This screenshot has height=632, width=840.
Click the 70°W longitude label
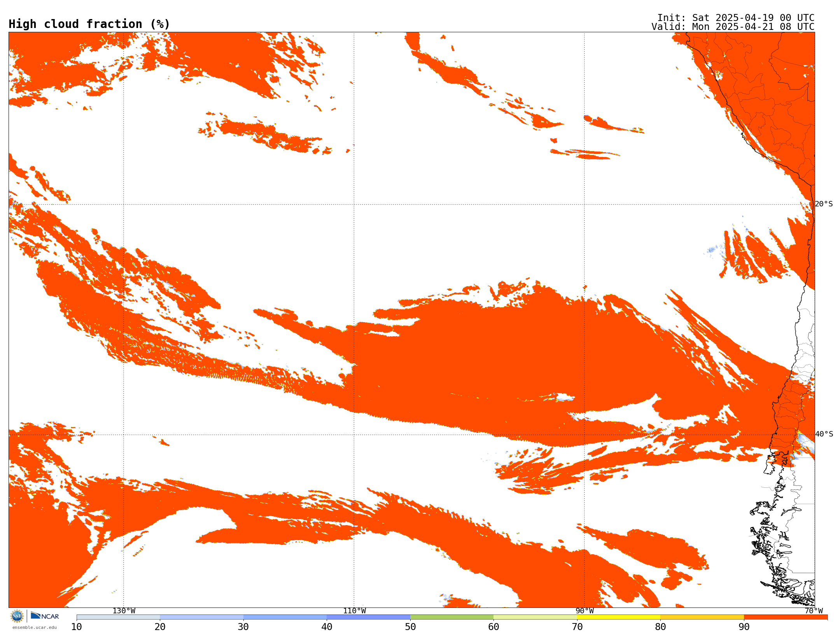(x=814, y=611)
